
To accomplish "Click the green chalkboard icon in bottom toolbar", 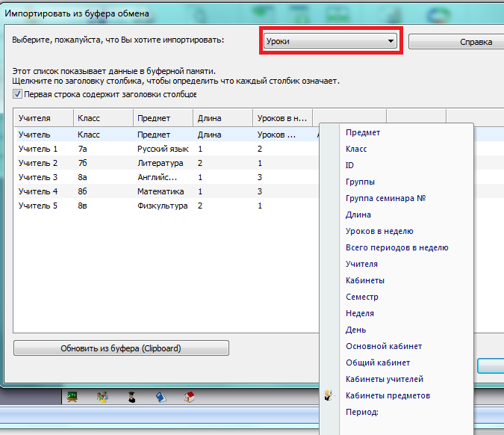I will click(x=72, y=396).
